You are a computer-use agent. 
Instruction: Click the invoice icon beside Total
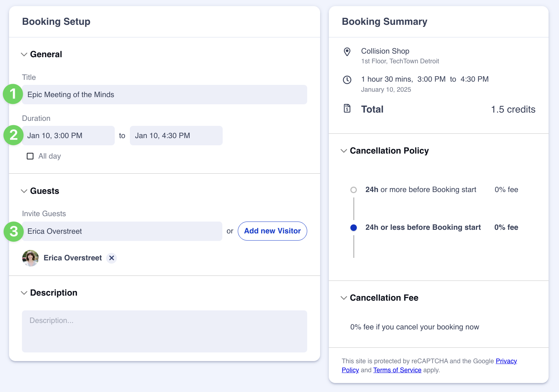point(347,108)
